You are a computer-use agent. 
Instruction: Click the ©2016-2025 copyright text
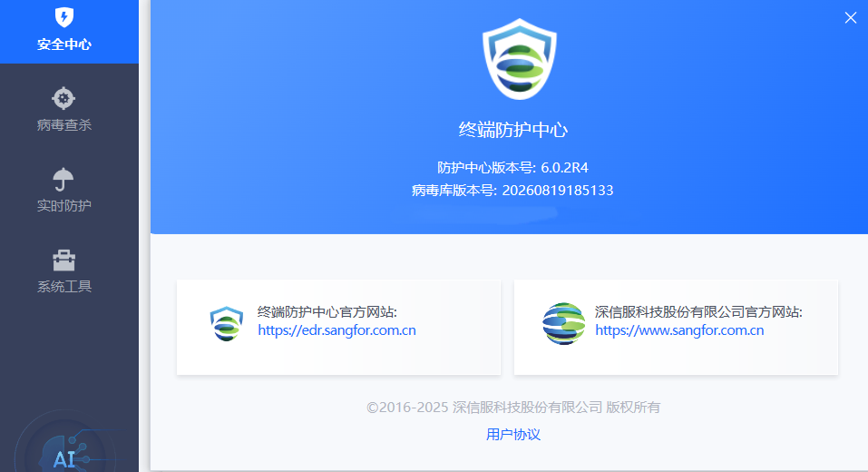coord(513,408)
